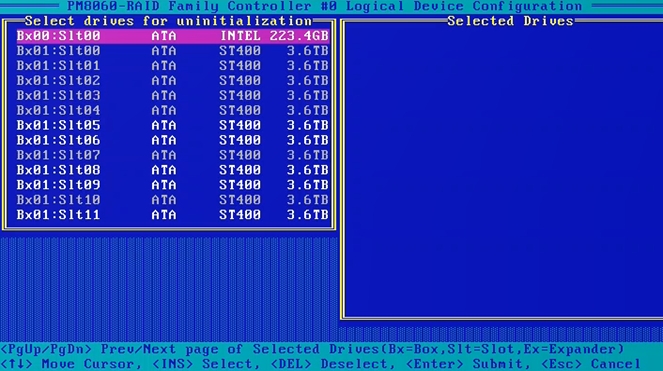Select the Bx01:Slt06 ST400 drive
The image size is (663, 371).
coord(173,140)
